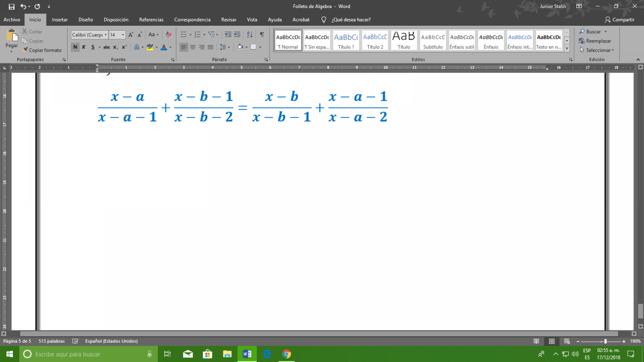644x362 pixels.
Task: Toggle bold (N) formatting
Action: (x=75, y=47)
